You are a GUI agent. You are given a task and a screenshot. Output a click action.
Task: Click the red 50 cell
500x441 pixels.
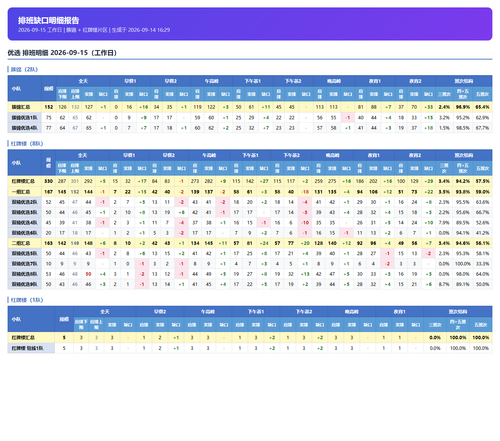point(88,274)
